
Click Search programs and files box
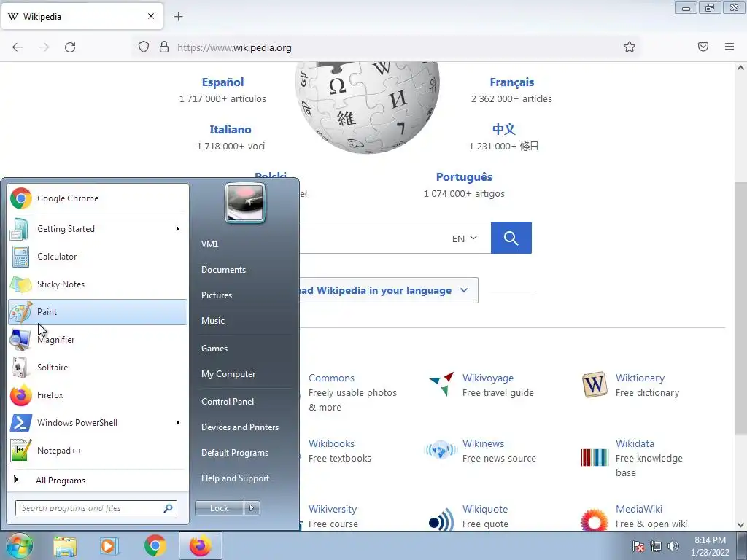(96, 508)
